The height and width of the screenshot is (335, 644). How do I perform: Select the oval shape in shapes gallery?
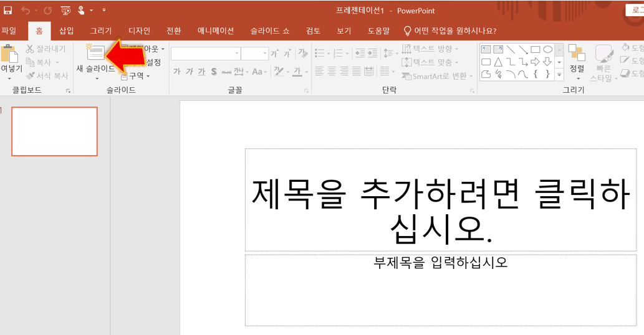(547, 50)
